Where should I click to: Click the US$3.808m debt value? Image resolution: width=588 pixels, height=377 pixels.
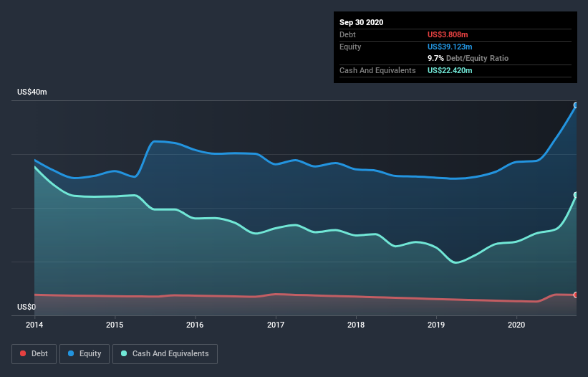[448, 34]
